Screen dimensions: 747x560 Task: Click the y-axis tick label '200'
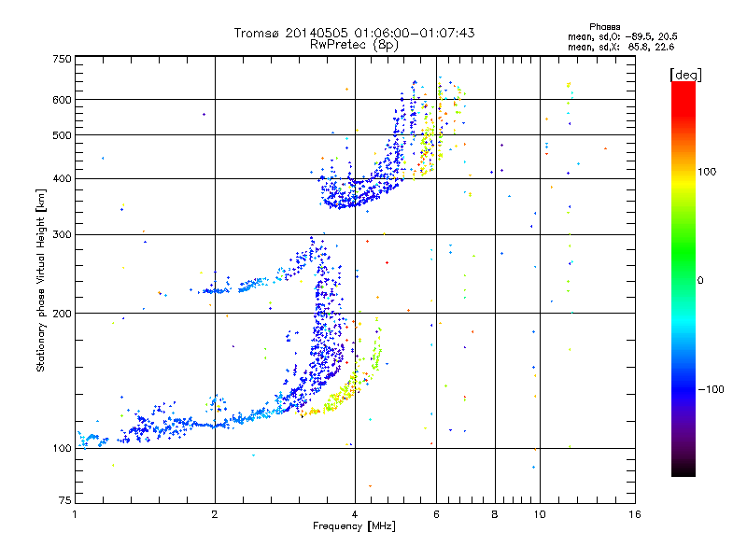pos(63,314)
